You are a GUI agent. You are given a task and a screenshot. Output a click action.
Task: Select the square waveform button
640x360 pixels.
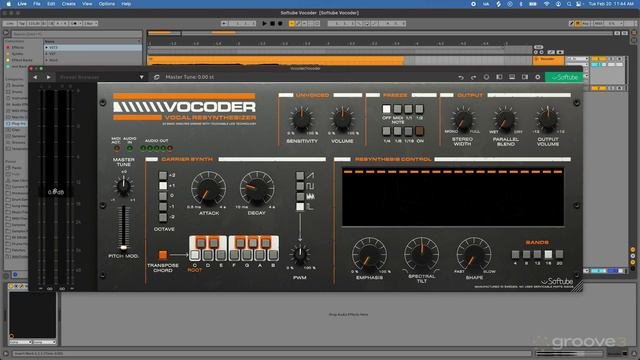(300, 186)
